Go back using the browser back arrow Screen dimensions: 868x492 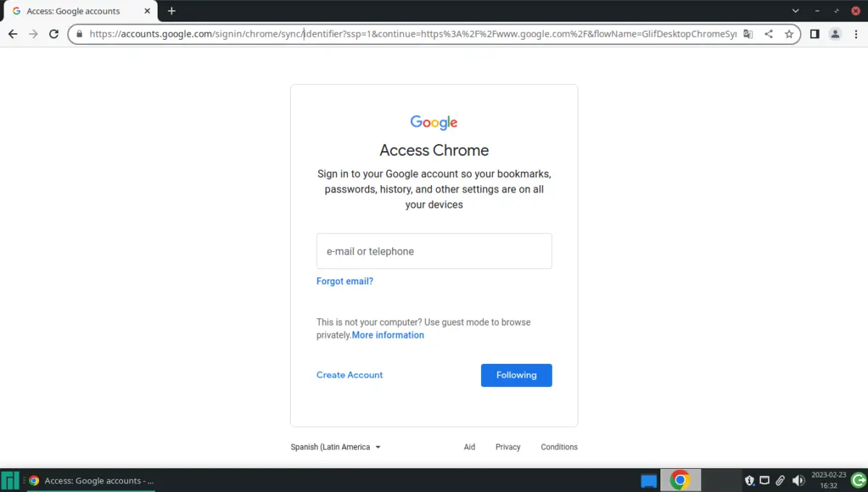point(13,34)
